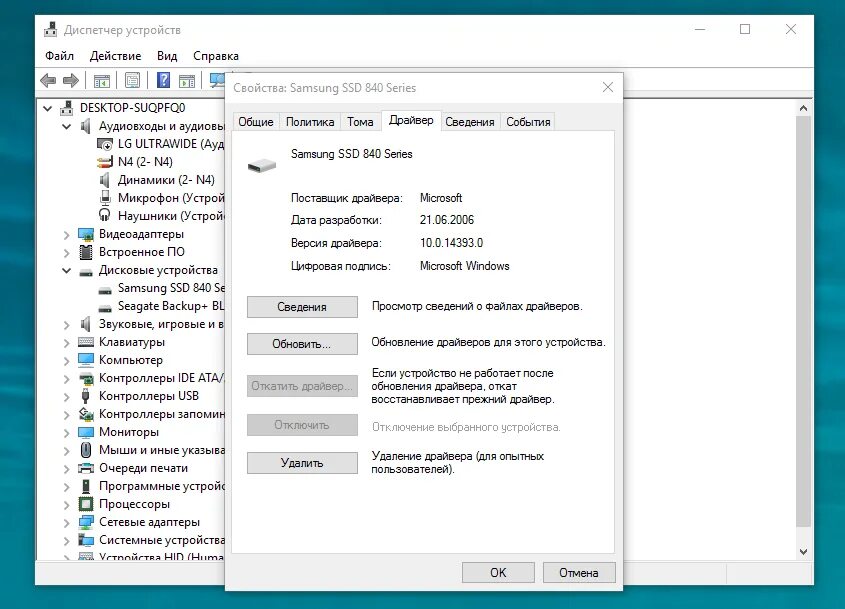Click the DESKTOP-SUQPFQ0 computer icon

(x=66, y=108)
